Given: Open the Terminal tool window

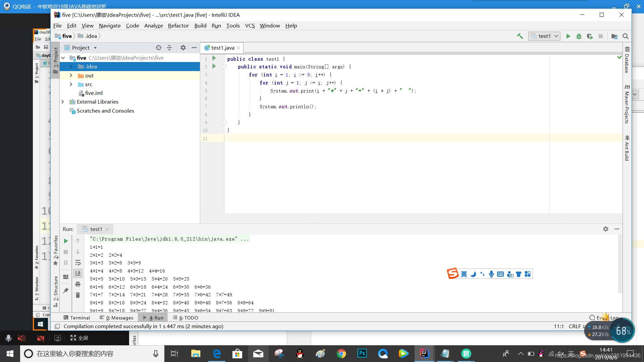Looking at the screenshot, I should 77,317.
